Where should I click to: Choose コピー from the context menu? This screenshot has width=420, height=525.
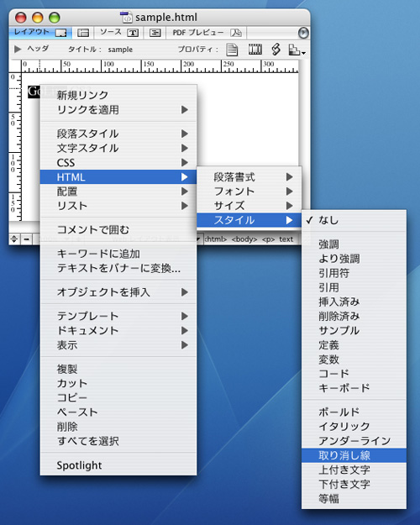pos(118,398)
